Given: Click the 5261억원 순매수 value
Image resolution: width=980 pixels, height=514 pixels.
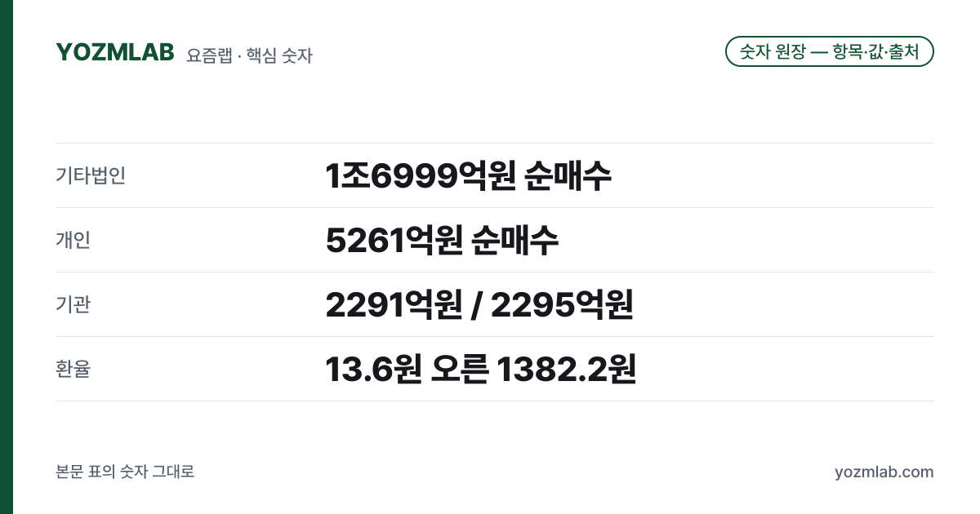Looking at the screenshot, I should coord(442,240).
